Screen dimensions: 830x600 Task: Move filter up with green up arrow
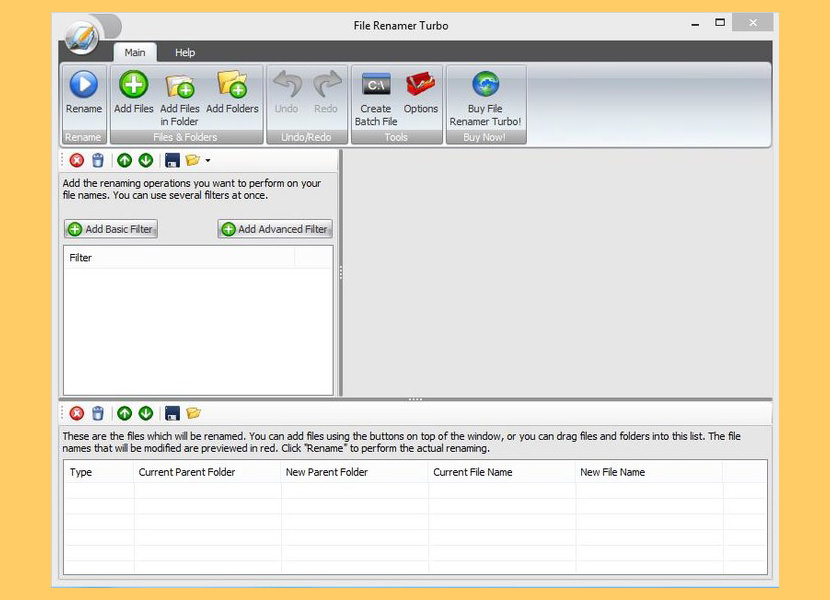125,160
